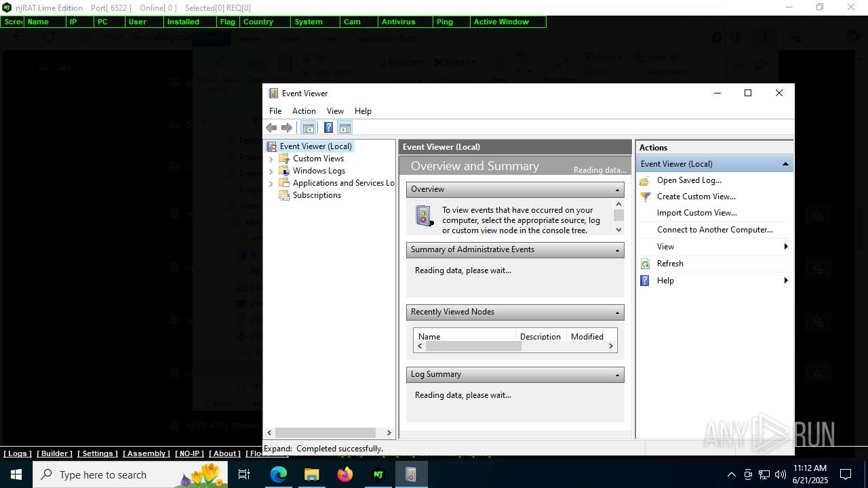
Task: Open the notification center icon
Action: click(x=846, y=474)
